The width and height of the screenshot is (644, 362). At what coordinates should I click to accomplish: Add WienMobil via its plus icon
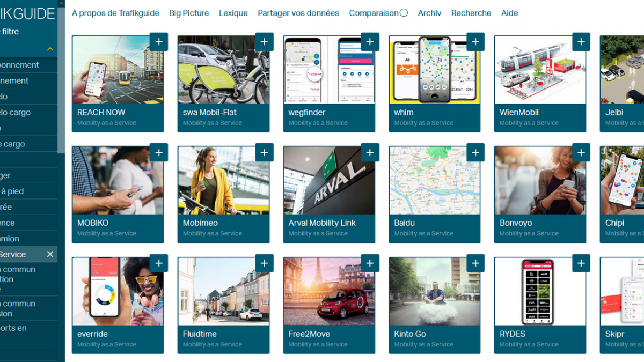coord(581,42)
